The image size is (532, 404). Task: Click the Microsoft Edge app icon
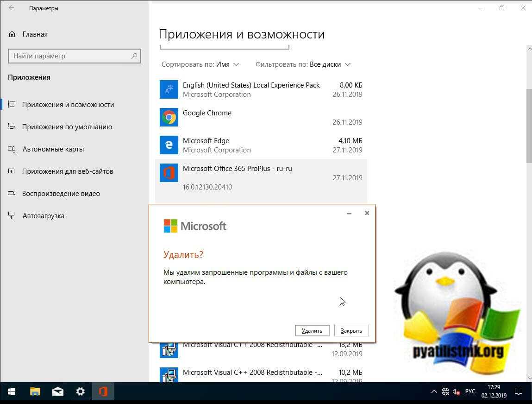169,145
